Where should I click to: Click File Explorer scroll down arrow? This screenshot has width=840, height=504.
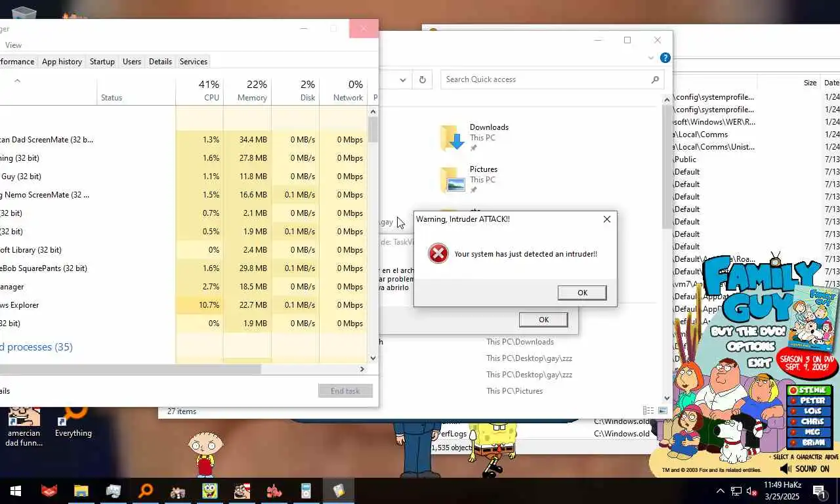pyautogui.click(x=667, y=398)
